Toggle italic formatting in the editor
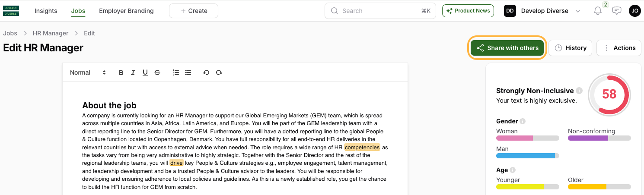 tap(133, 72)
